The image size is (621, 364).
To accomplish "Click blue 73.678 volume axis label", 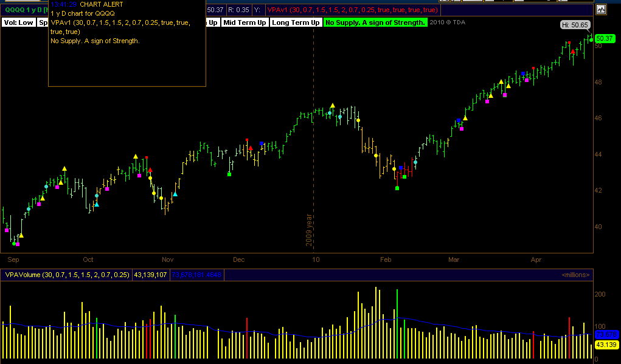I will coord(606,334).
